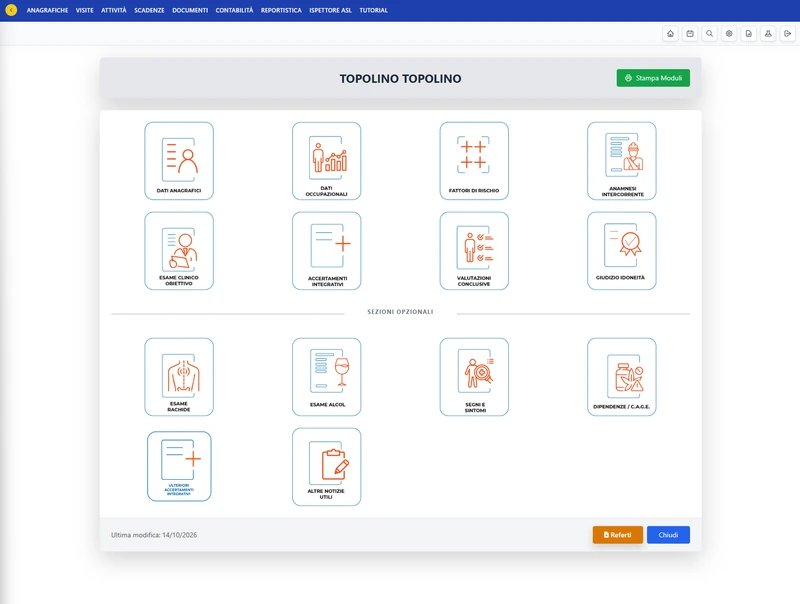Go to home via the house icon
800x604 pixels.
[670, 34]
